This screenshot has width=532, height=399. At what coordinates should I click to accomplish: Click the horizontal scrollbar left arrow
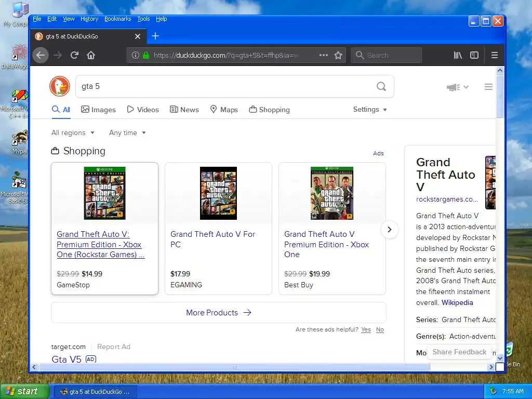(x=34, y=367)
